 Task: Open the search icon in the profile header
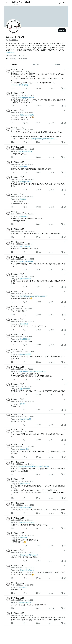[64, 3]
